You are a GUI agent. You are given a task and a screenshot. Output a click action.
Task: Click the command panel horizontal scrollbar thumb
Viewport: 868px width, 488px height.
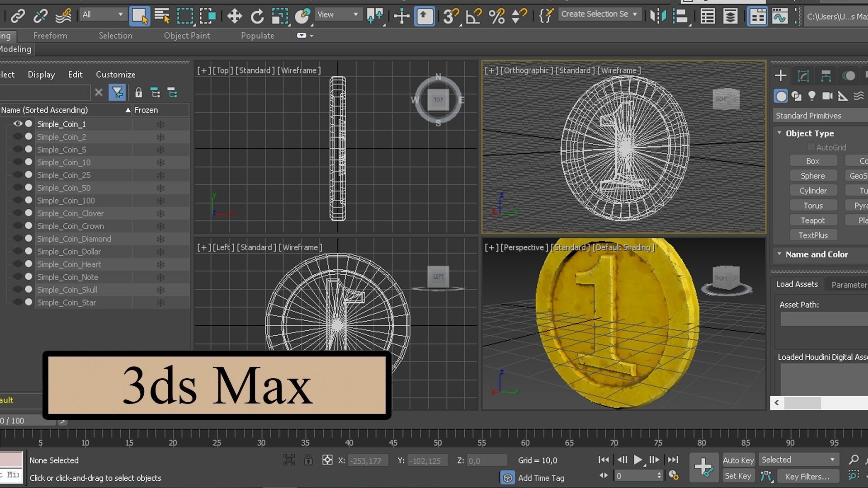(802, 403)
